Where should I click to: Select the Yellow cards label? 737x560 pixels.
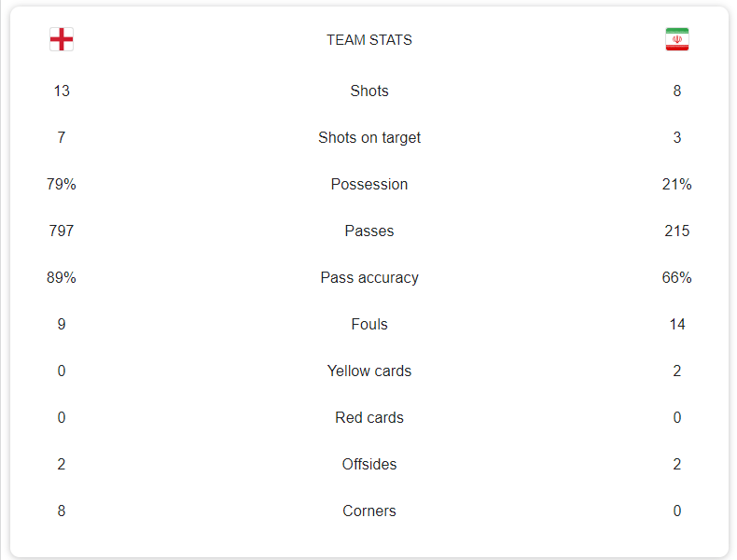coord(369,371)
